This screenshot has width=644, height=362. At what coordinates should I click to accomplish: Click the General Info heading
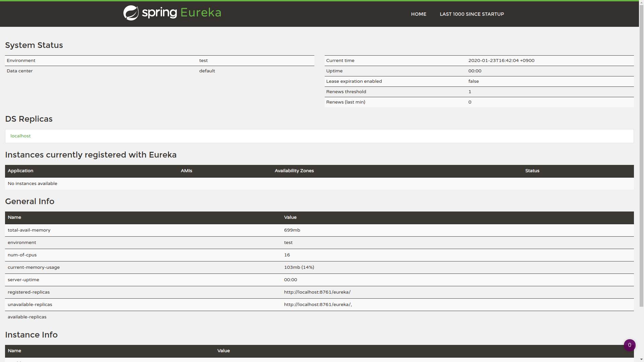click(30, 201)
